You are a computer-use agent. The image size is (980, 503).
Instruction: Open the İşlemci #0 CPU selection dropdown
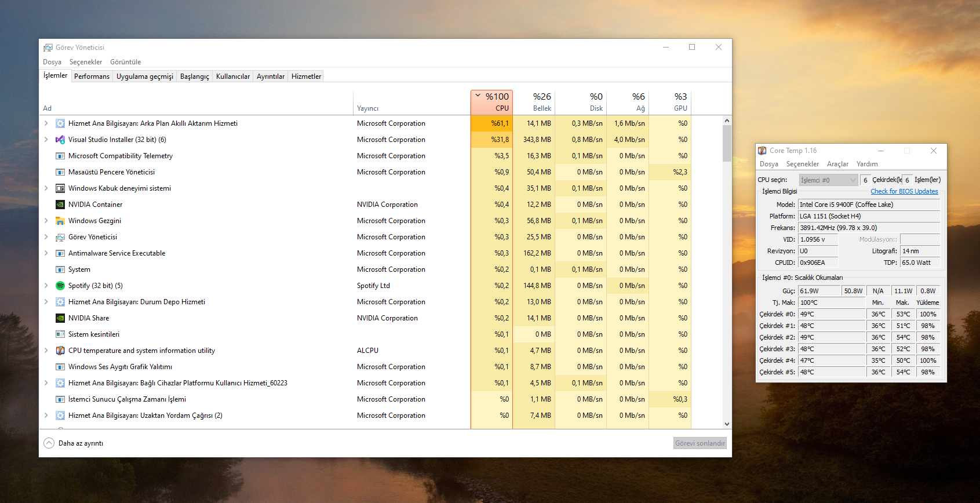pyautogui.click(x=828, y=180)
